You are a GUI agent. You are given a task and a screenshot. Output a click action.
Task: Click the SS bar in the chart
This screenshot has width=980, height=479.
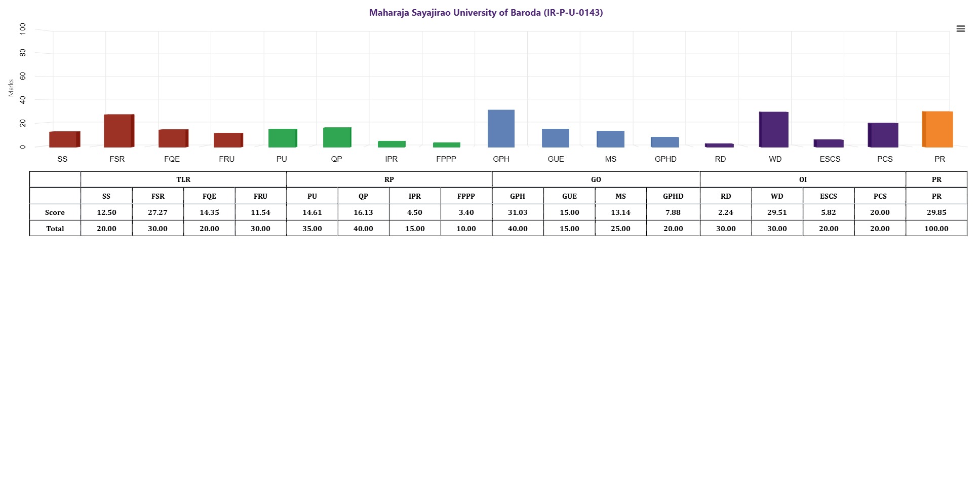point(64,139)
